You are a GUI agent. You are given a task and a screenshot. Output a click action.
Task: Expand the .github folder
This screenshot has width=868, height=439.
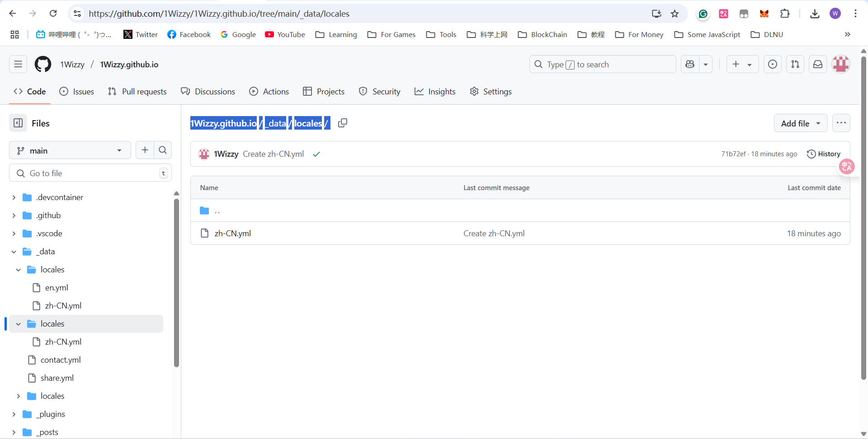point(14,215)
